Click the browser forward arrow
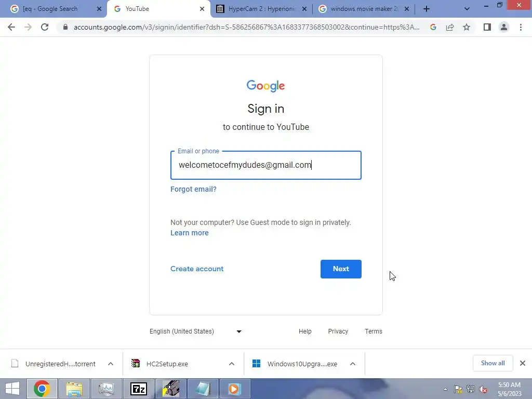The height and width of the screenshot is (399, 532). tap(28, 27)
